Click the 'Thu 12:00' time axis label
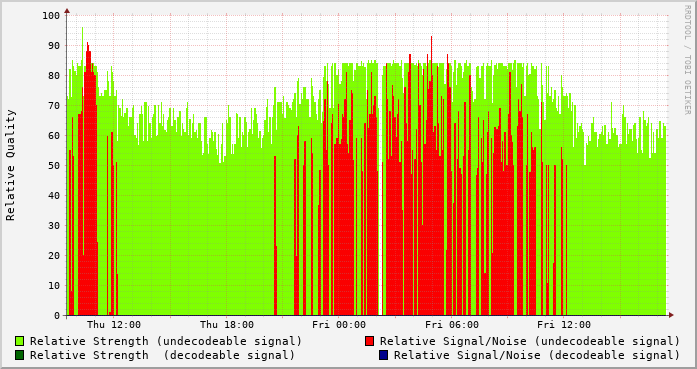This screenshot has height=369, width=697. click(114, 325)
